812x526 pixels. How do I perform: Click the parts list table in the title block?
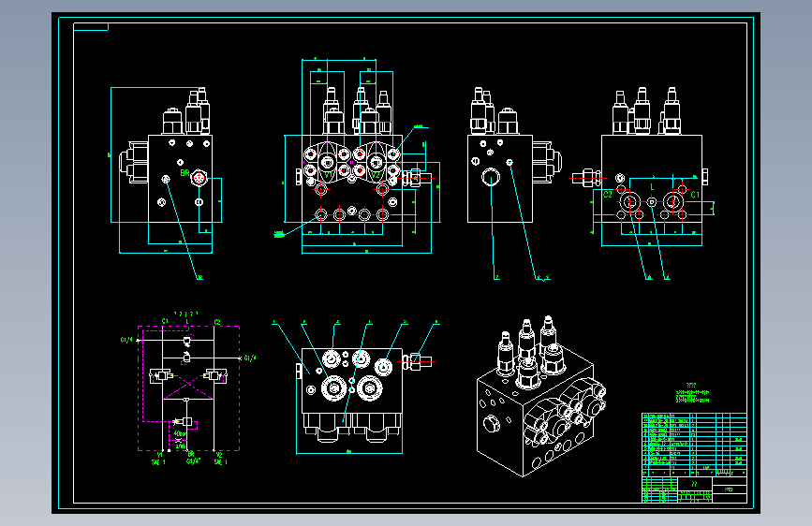pos(694,445)
